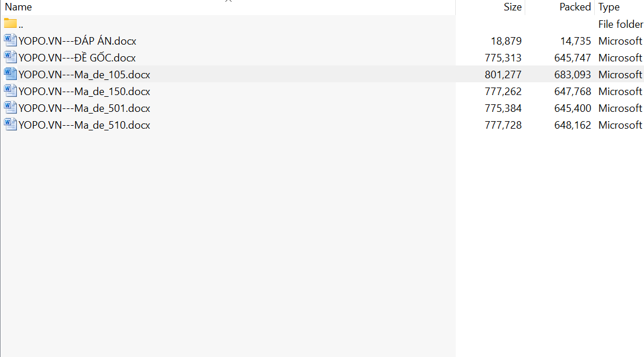Click the yellow folder icon on the parent row
Screen dimensions: 644x357
(x=10, y=24)
